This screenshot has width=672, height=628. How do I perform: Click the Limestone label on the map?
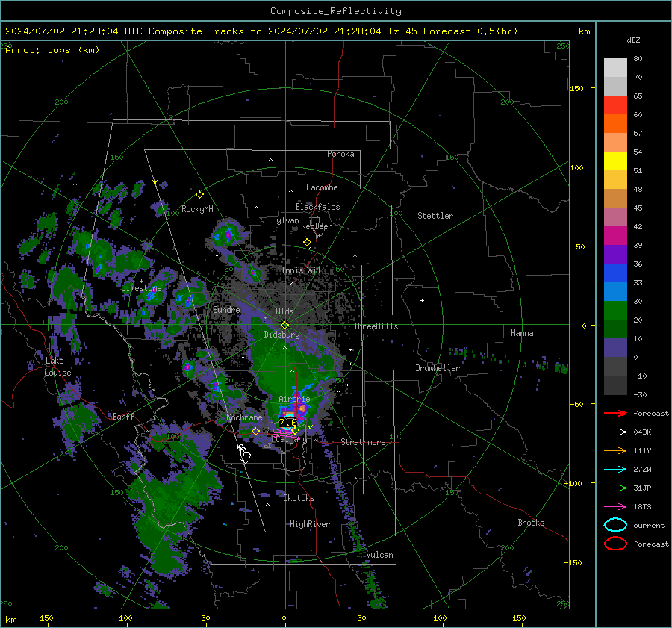141,288
